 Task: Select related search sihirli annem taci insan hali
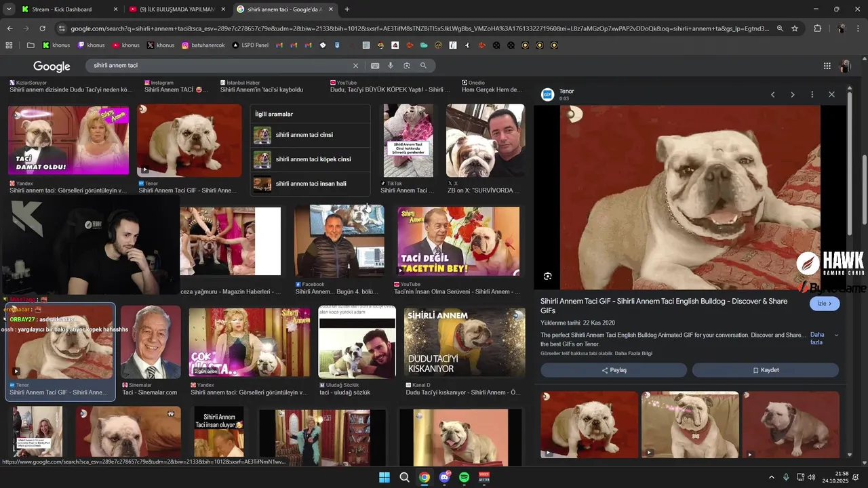click(311, 184)
